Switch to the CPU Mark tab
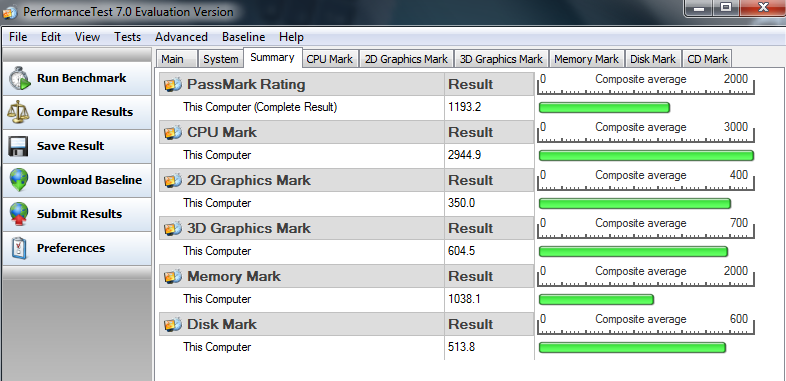786x381 pixels. (330, 59)
